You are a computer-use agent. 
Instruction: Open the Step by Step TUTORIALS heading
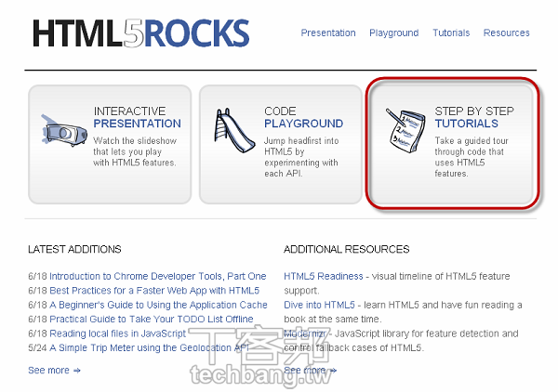(x=467, y=124)
